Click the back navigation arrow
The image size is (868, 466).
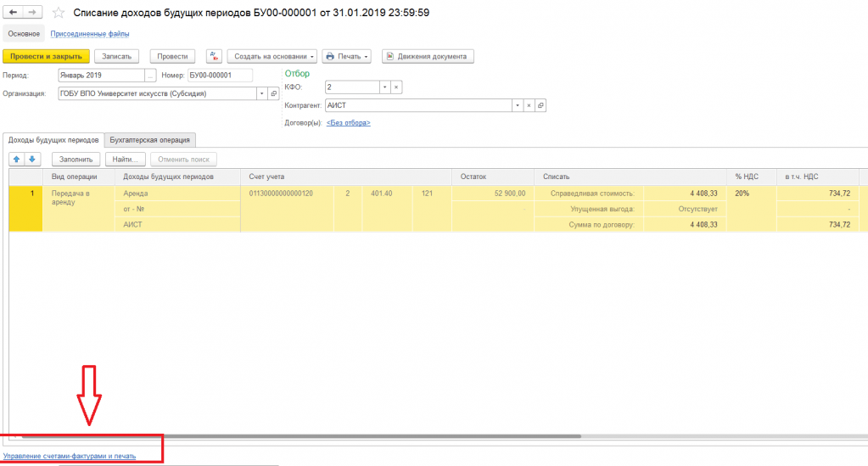13,13
